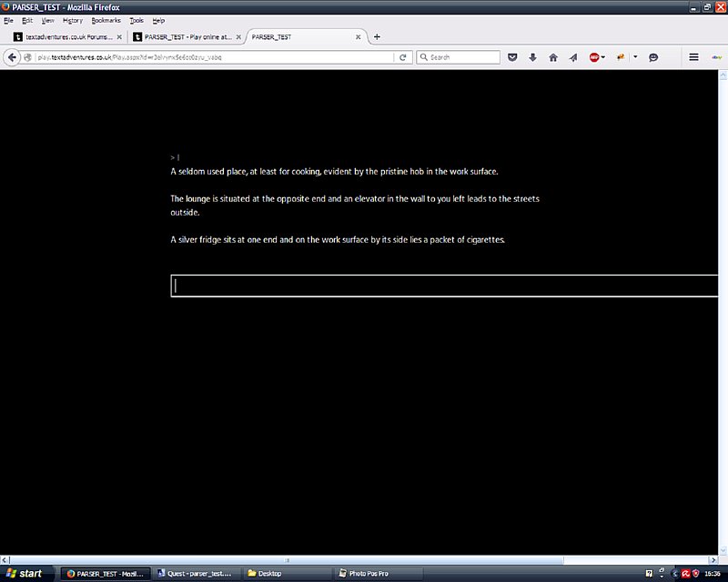Click the back navigation arrow
728x582 pixels.
click(x=13, y=56)
